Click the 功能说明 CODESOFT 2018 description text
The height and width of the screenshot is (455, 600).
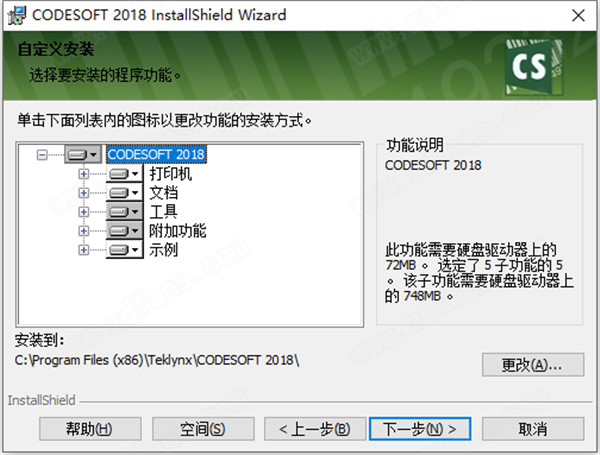(433, 165)
